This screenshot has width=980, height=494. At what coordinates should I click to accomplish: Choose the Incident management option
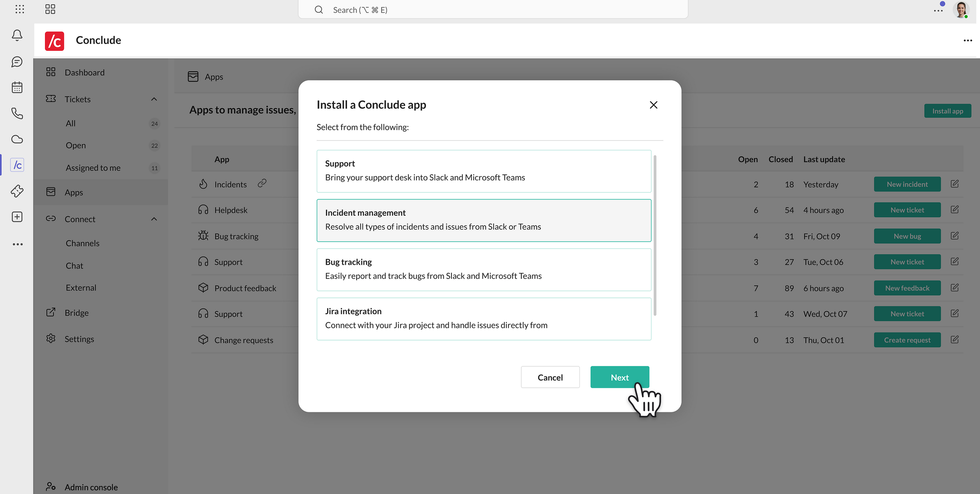(484, 220)
